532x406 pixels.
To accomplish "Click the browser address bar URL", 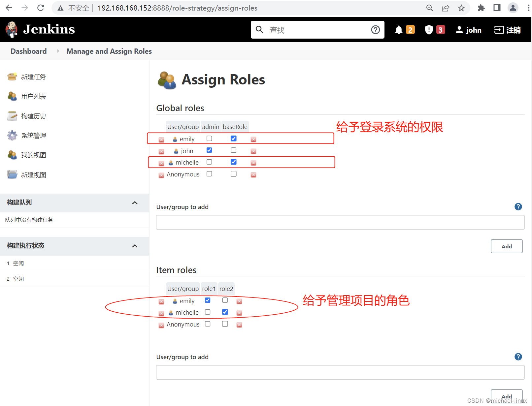I will tap(178, 8).
